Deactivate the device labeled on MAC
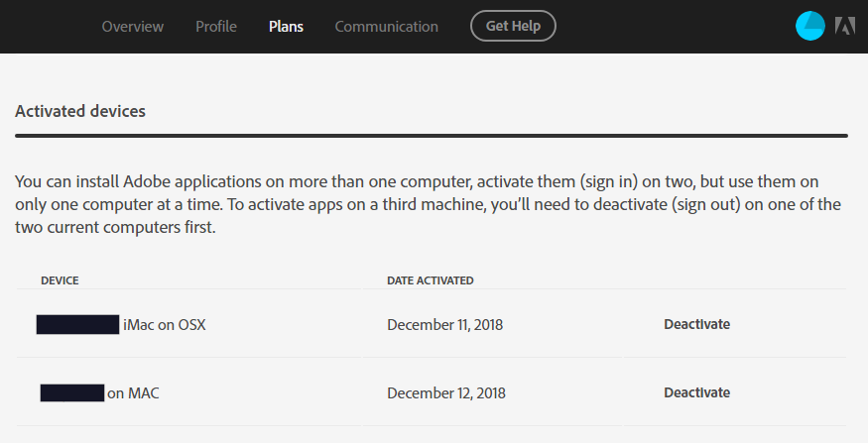The height and width of the screenshot is (443, 868). [x=697, y=392]
